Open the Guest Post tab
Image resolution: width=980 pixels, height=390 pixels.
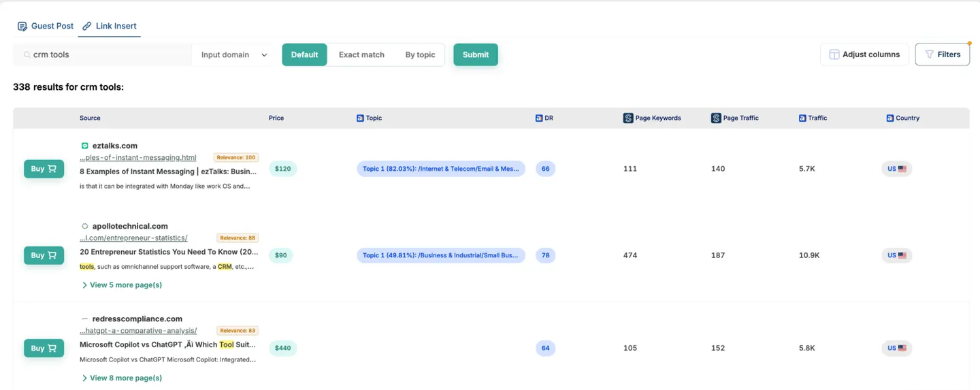point(45,26)
